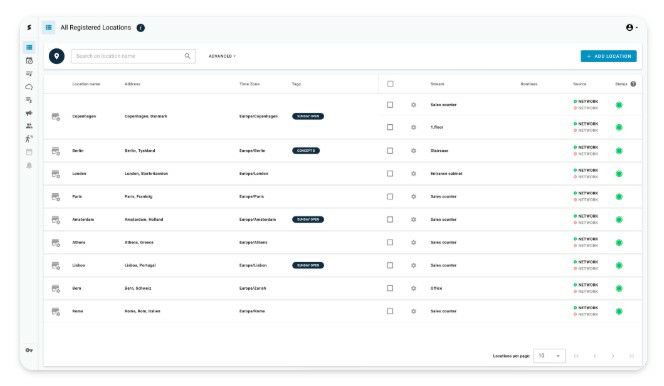The width and height of the screenshot is (664, 386).
Task: Click the Lisbon row tag badge
Action: click(x=308, y=265)
